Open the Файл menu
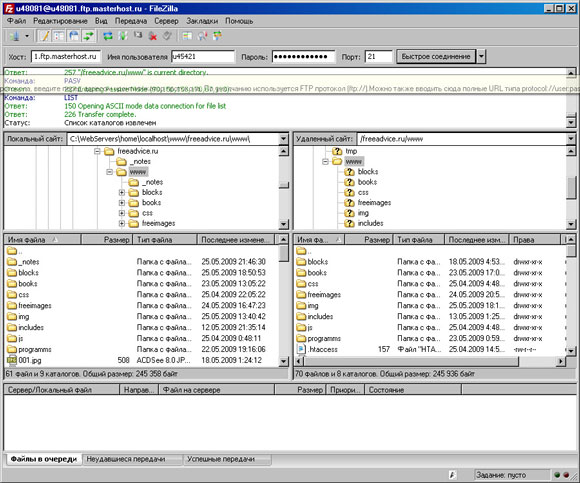 click(x=16, y=21)
